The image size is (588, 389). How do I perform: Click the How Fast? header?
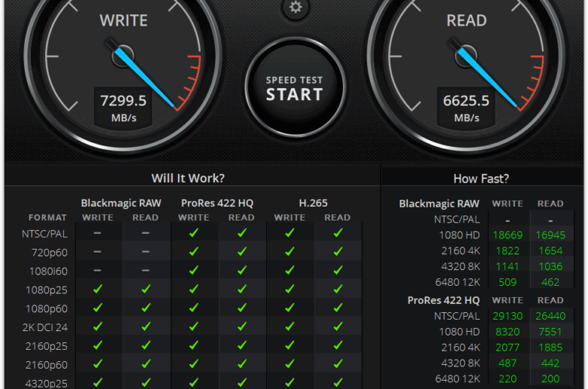click(481, 179)
